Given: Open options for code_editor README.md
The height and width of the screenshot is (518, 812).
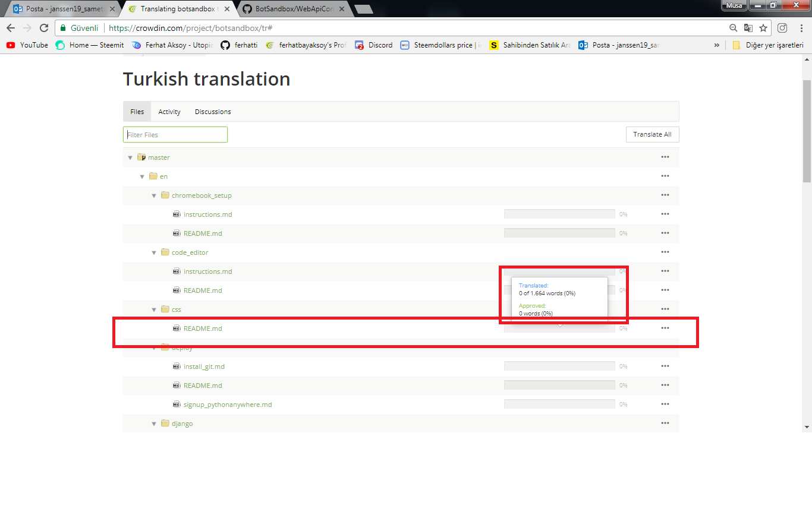Looking at the screenshot, I should pos(665,290).
